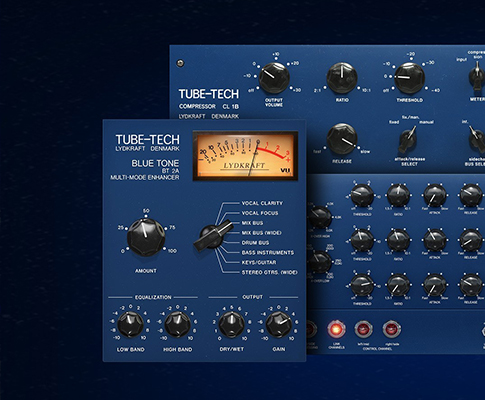The width and height of the screenshot is (485, 400).
Task: Toggle the lit LINK CHANNELS button
Action: click(336, 329)
